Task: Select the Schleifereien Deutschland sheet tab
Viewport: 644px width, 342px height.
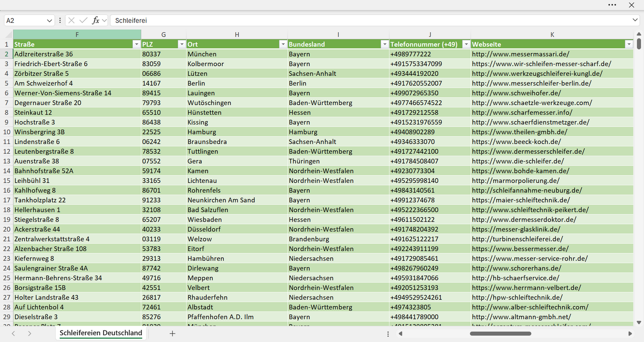Action: click(x=101, y=333)
